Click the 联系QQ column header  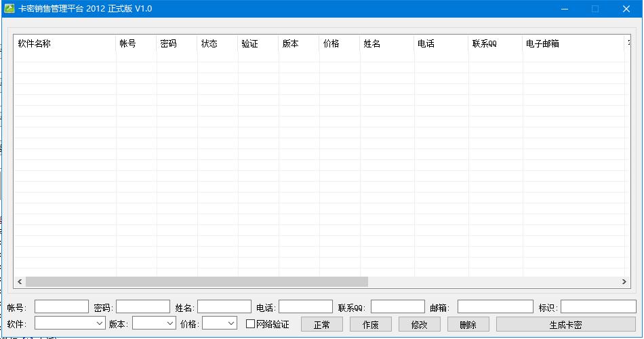click(x=495, y=43)
